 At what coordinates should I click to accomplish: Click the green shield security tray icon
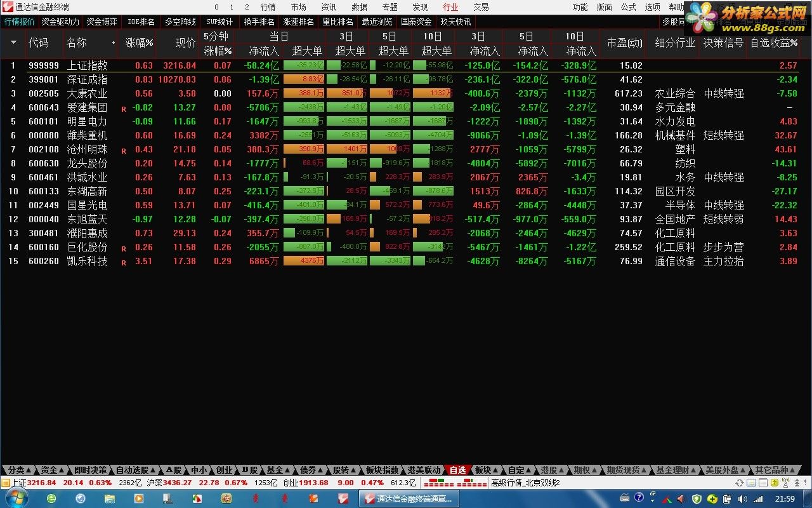696,498
